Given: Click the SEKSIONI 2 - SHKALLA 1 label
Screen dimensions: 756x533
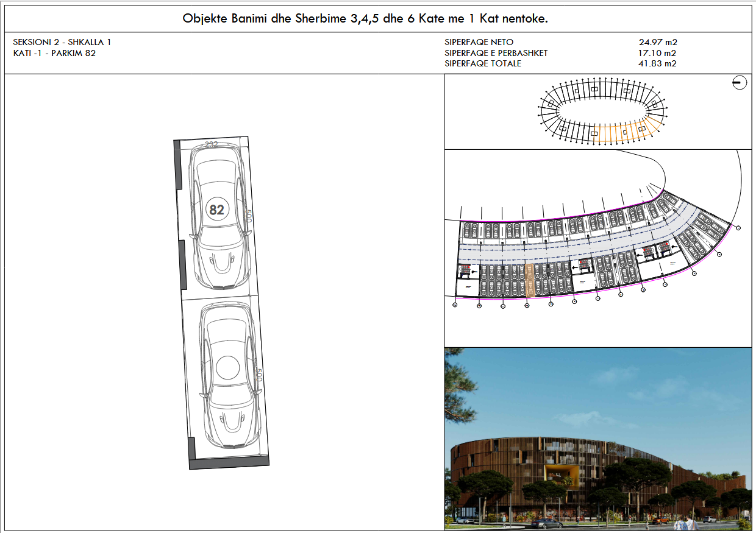Looking at the screenshot, I should click(x=62, y=43).
